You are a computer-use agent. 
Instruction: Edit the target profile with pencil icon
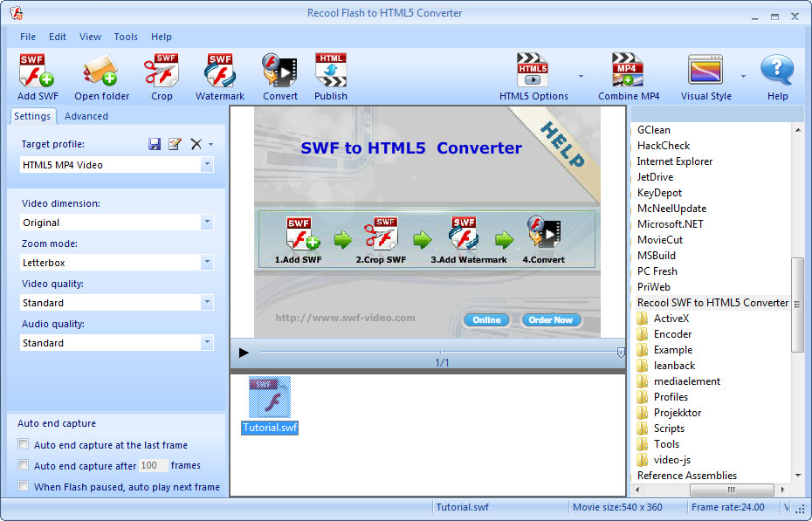[175, 144]
